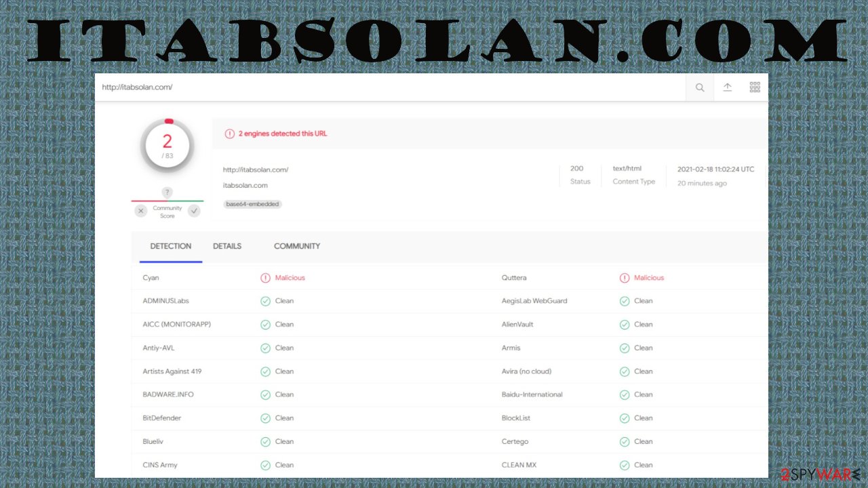868x488 pixels.
Task: Click the ADMINUSLabs engine name
Action: pos(166,301)
